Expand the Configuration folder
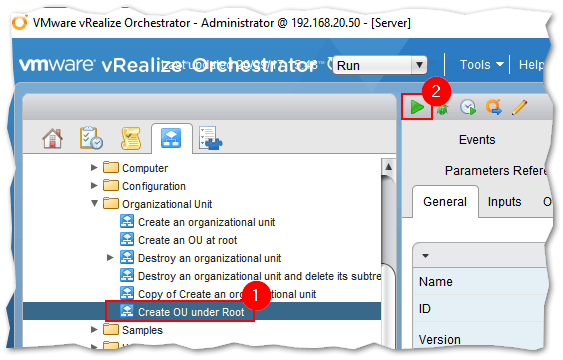The height and width of the screenshot is (360, 563). (94, 185)
